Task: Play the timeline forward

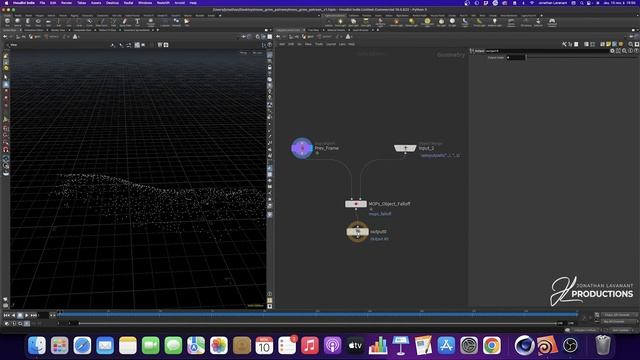Action: pos(27,316)
